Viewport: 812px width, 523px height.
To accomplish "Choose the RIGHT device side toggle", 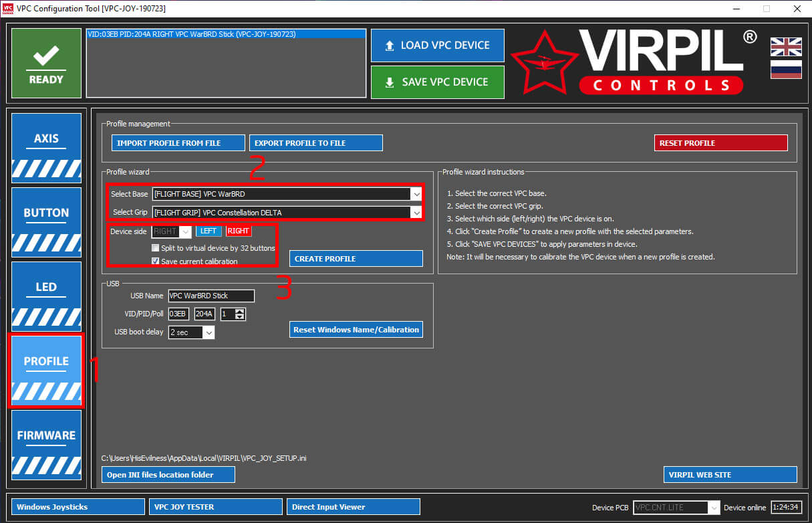I will pyautogui.click(x=239, y=231).
